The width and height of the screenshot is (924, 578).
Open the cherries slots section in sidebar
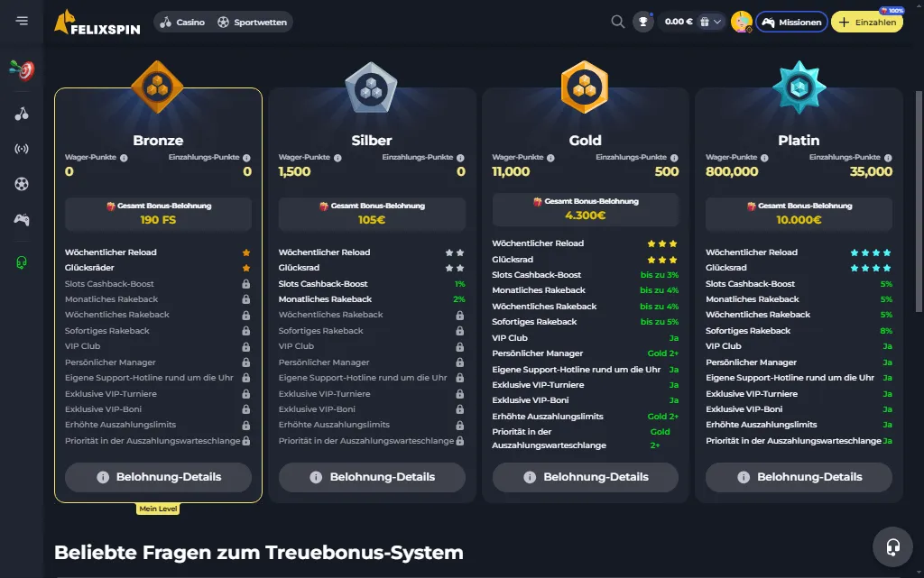21,113
